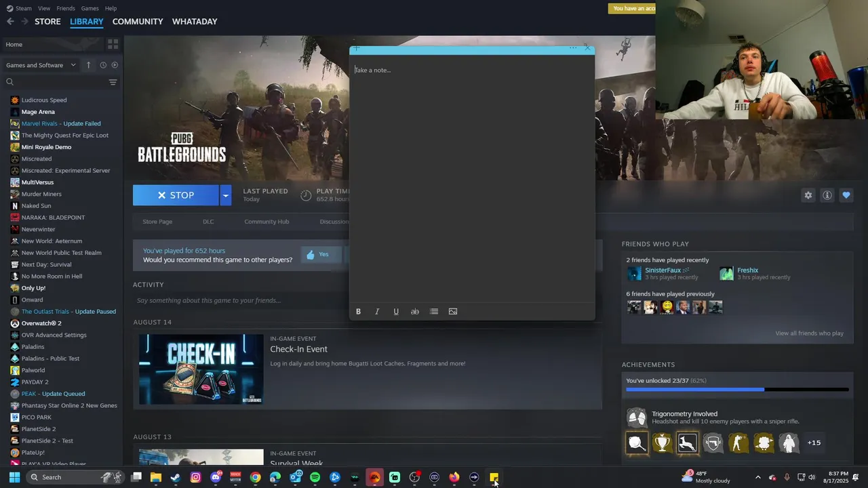Open the Check-In Event thumbnail
The image size is (868, 488).
201,369
